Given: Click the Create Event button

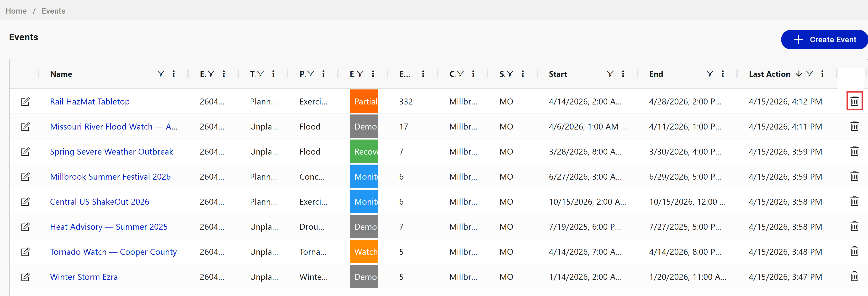Looking at the screenshot, I should pos(825,39).
